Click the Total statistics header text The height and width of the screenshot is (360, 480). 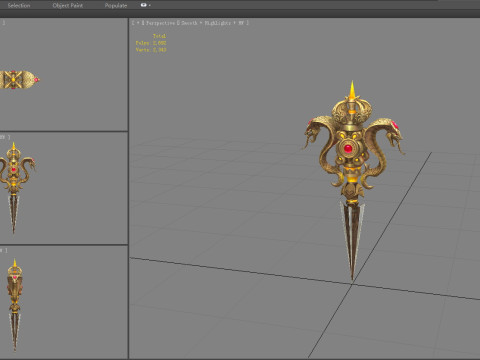pos(159,36)
